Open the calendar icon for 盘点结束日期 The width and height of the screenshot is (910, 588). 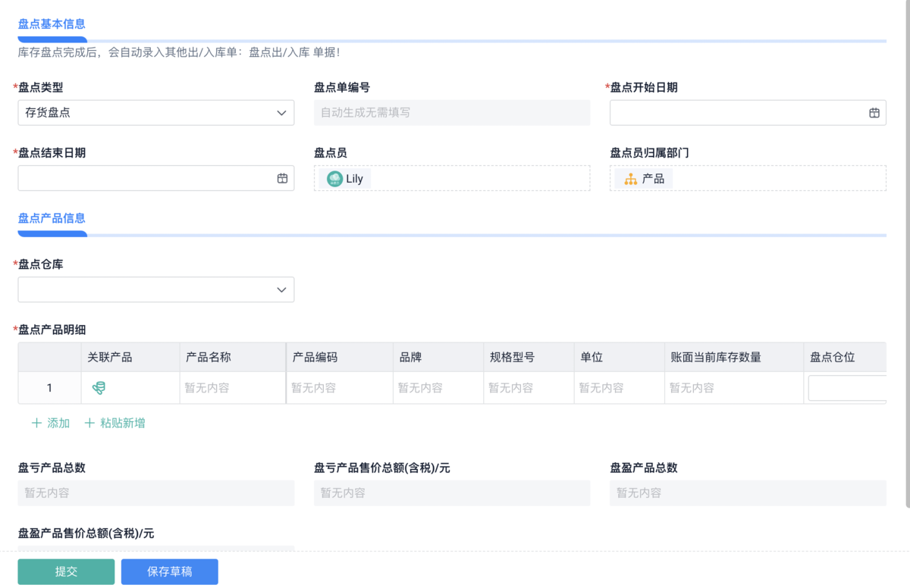tap(282, 179)
